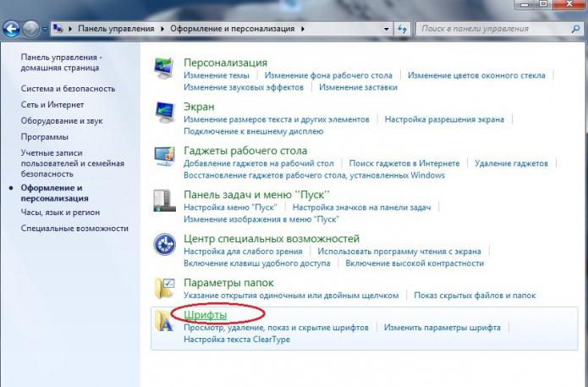Click Изменение изображения в меню "Пуск"

point(261,219)
